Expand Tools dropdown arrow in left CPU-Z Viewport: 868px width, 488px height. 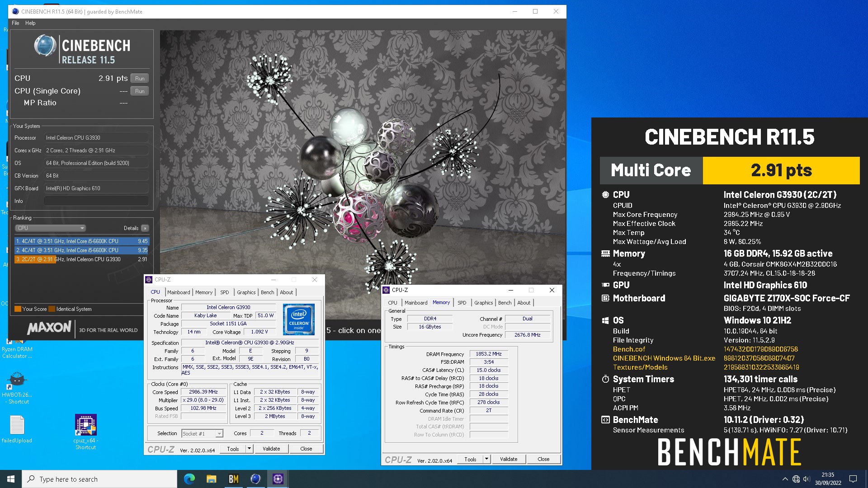click(249, 449)
